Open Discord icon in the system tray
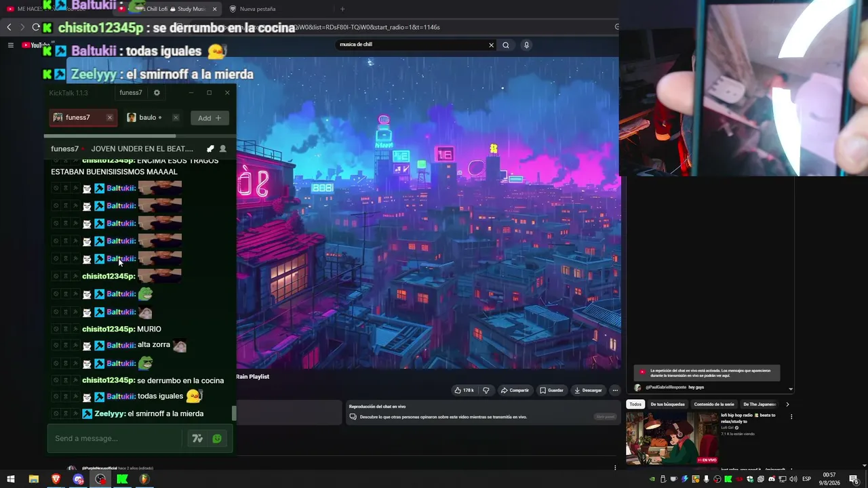Viewport: 868px width, 488px height. 772,479
